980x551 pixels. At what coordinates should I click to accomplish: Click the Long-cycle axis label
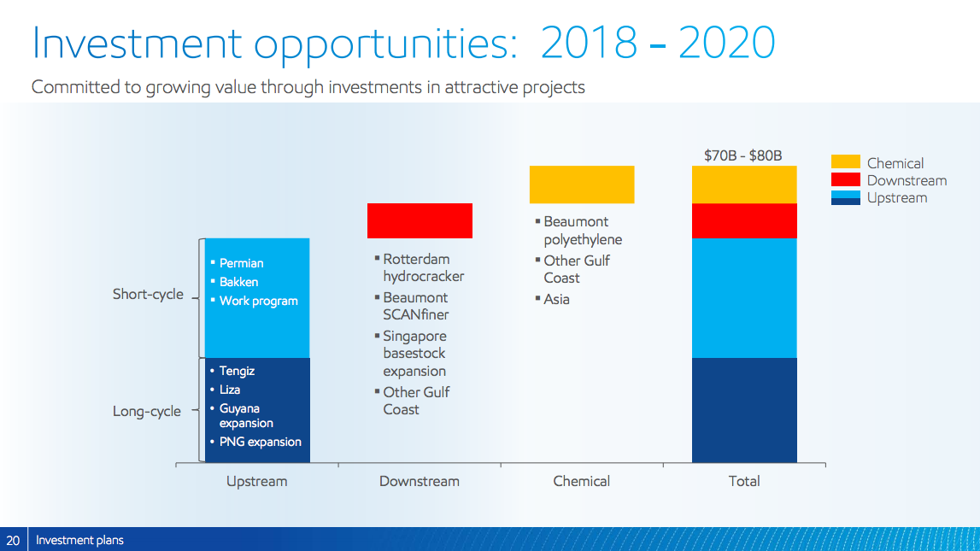[x=147, y=411]
